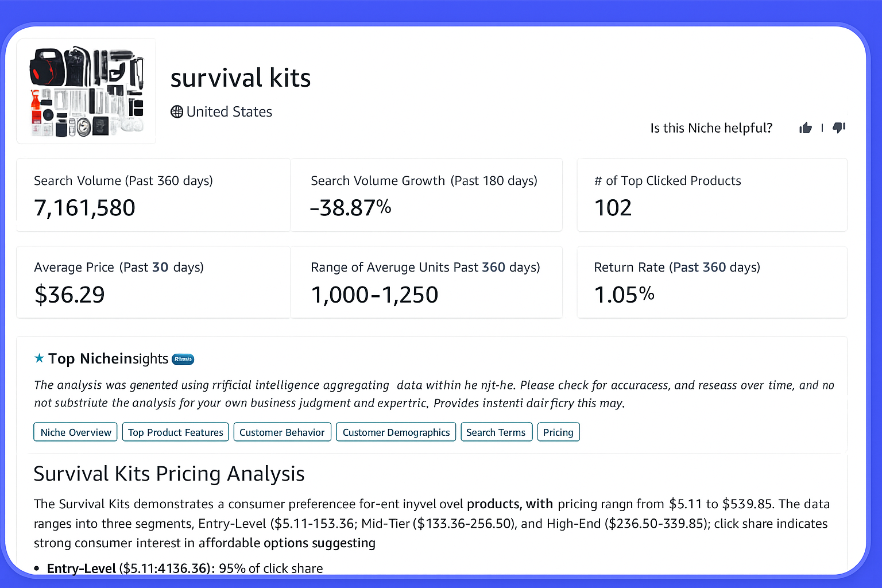Viewport: 882px width, 588px height.
Task: Click the Search Volume Growth card
Action: [426, 195]
